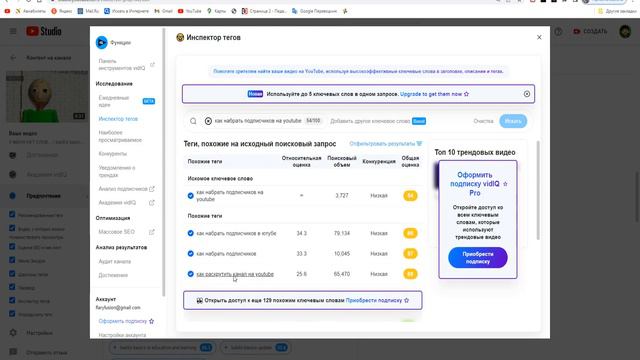Click the YouTube Studio logo
This screenshot has height=360, width=640.
[44, 31]
